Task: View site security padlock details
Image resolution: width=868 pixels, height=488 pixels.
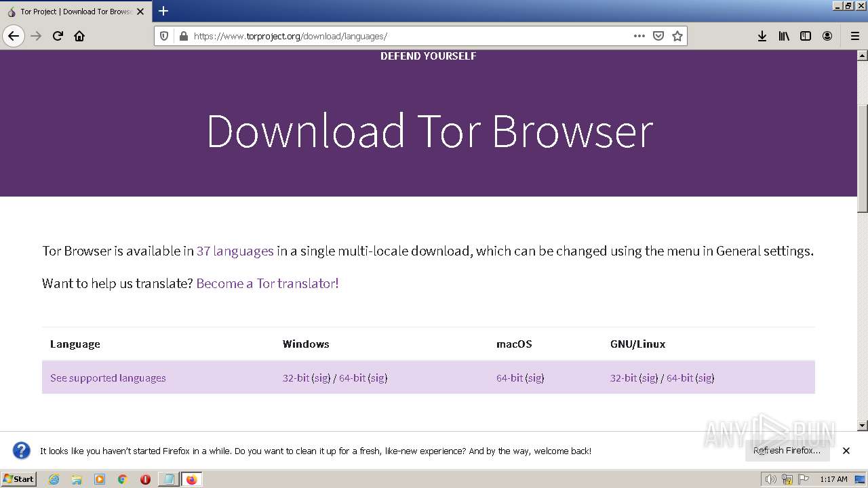Action: click(x=183, y=36)
